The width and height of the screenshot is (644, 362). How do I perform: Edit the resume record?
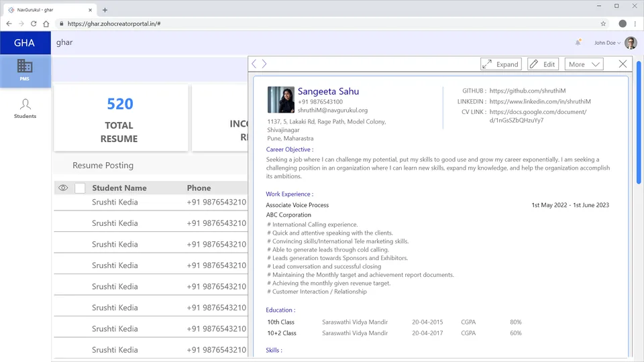point(543,64)
